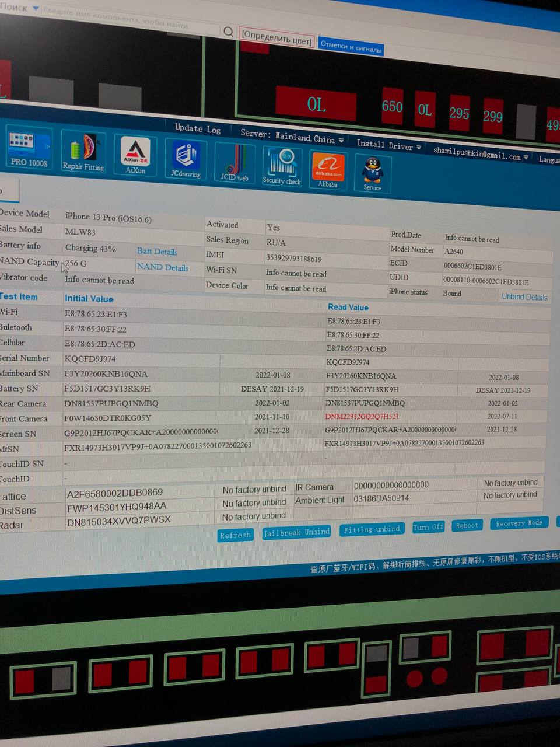This screenshot has height=747, width=560.
Task: Expand the Server: Mainland, China dropdown
Action: (x=292, y=136)
